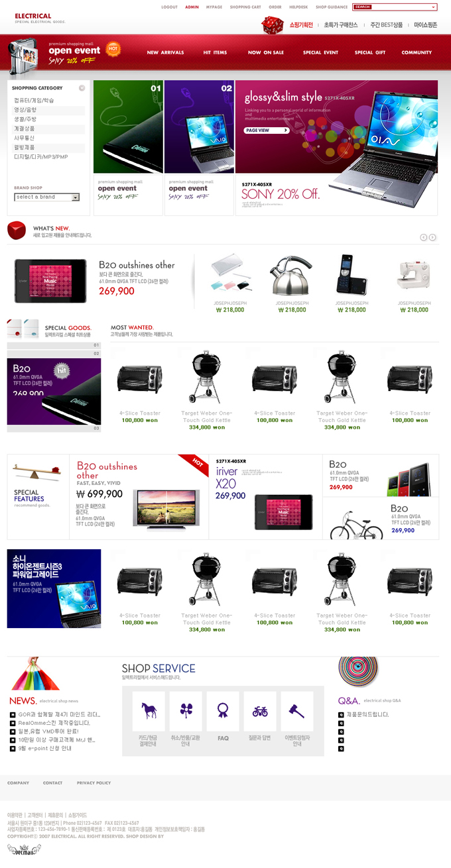Collapse the Shopping Category panel
The image size is (451, 868).
click(x=82, y=88)
